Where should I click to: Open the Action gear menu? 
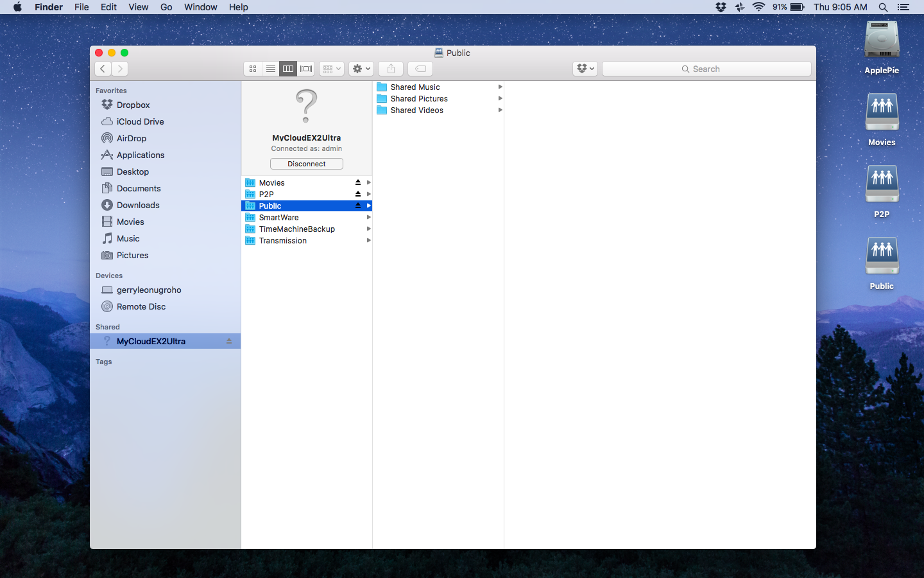pyautogui.click(x=361, y=69)
